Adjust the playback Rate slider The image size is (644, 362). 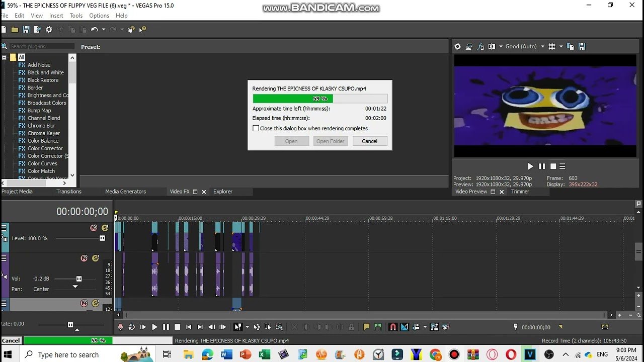tap(70, 325)
